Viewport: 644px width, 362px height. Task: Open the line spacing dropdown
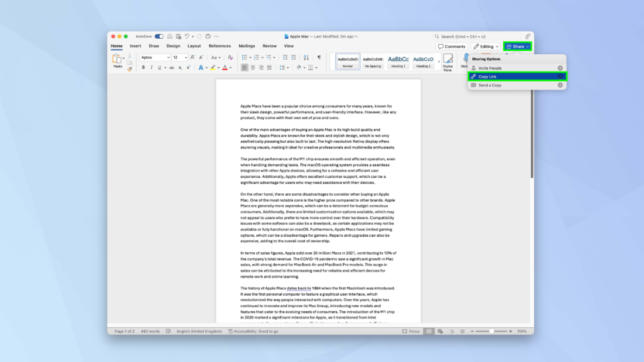tap(284, 68)
